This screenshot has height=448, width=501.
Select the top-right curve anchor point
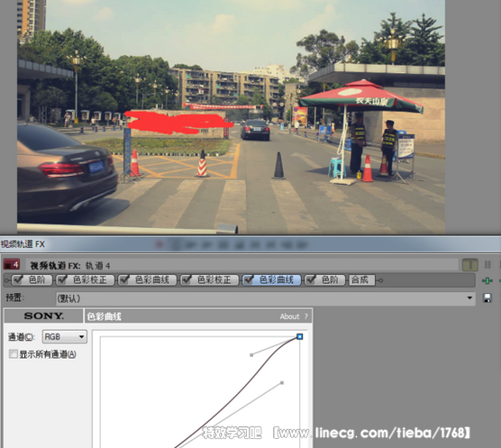point(299,336)
